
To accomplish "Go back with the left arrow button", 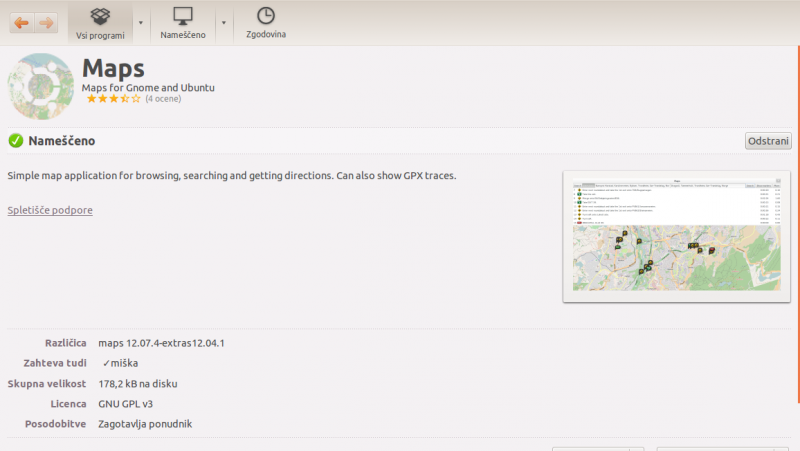I will click(21, 22).
